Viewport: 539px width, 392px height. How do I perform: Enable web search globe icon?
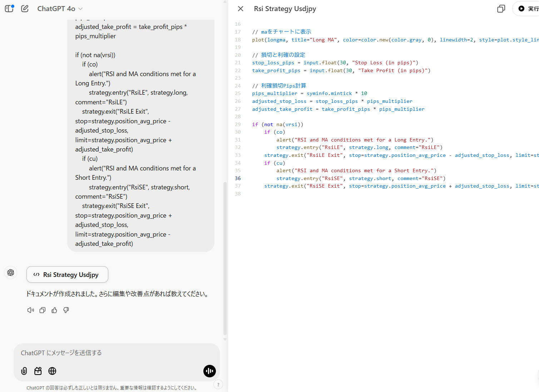coord(52,371)
